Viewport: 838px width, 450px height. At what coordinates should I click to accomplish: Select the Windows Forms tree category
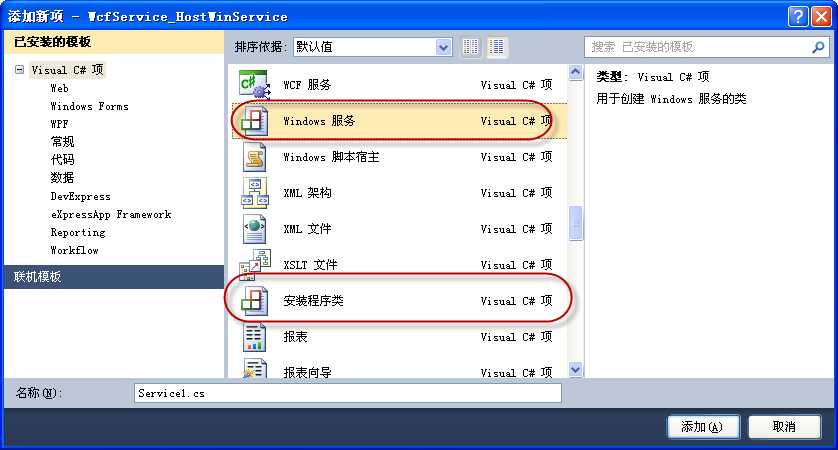[x=89, y=106]
